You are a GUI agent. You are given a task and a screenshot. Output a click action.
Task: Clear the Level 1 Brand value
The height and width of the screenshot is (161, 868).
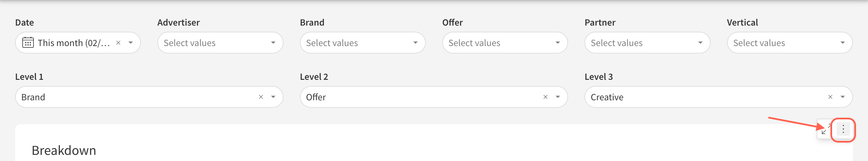(261, 97)
